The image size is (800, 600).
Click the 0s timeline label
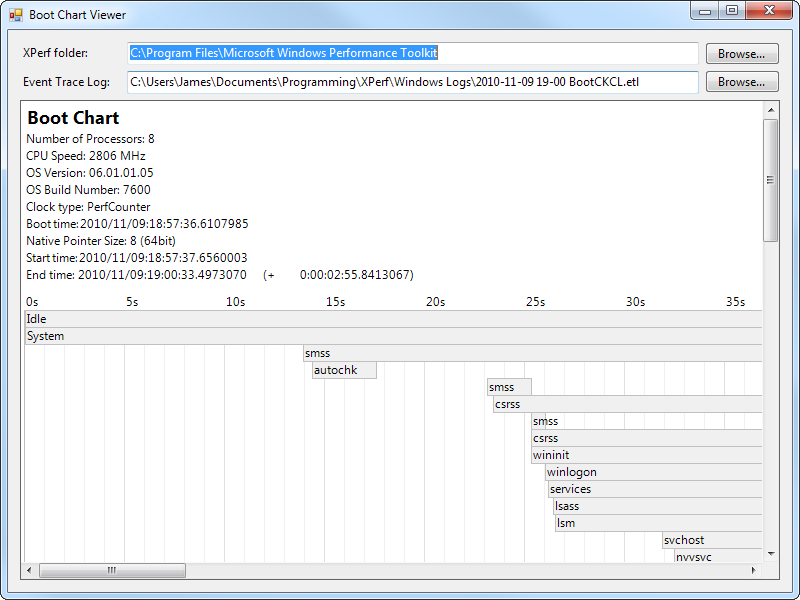point(32,302)
